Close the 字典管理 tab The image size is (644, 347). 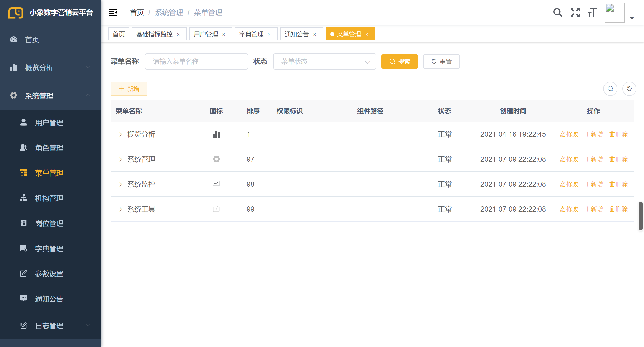pos(269,34)
